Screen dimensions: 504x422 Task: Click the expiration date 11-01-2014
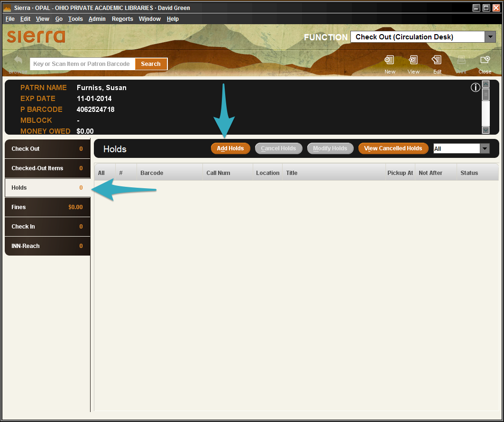click(94, 99)
